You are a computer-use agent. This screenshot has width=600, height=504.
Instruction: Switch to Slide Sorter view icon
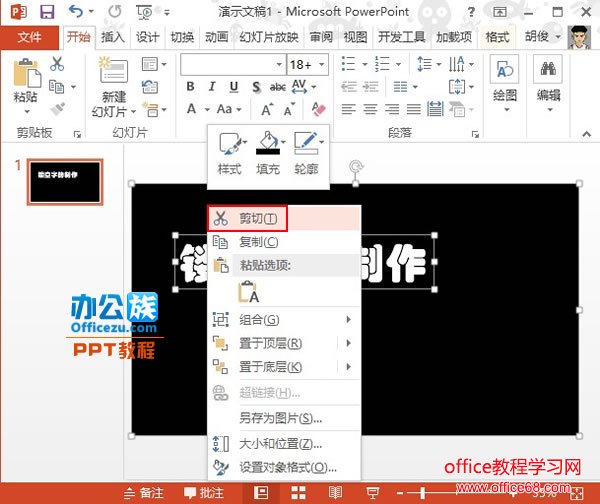tap(298, 493)
